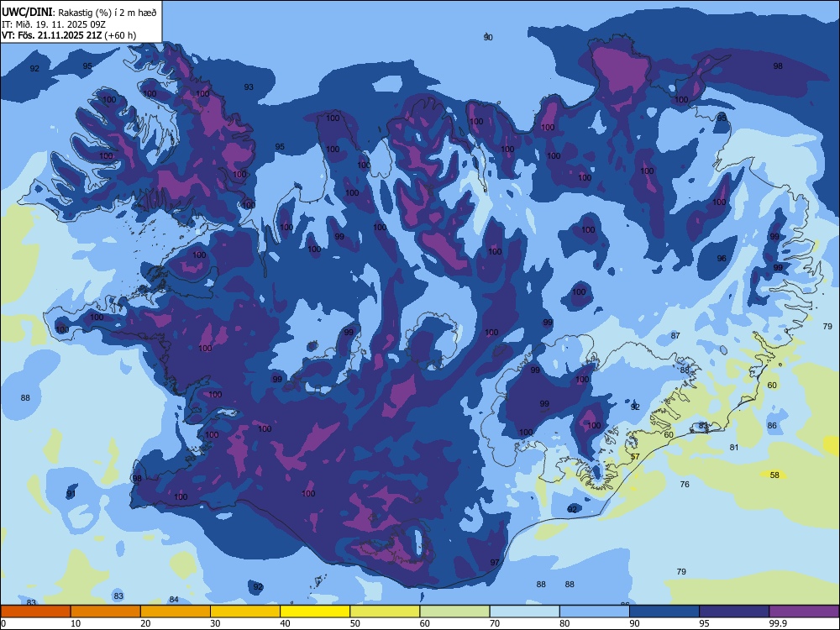Screen dimensions: 840x630
Task: Select the map humidity value '58'
Action: click(774, 475)
